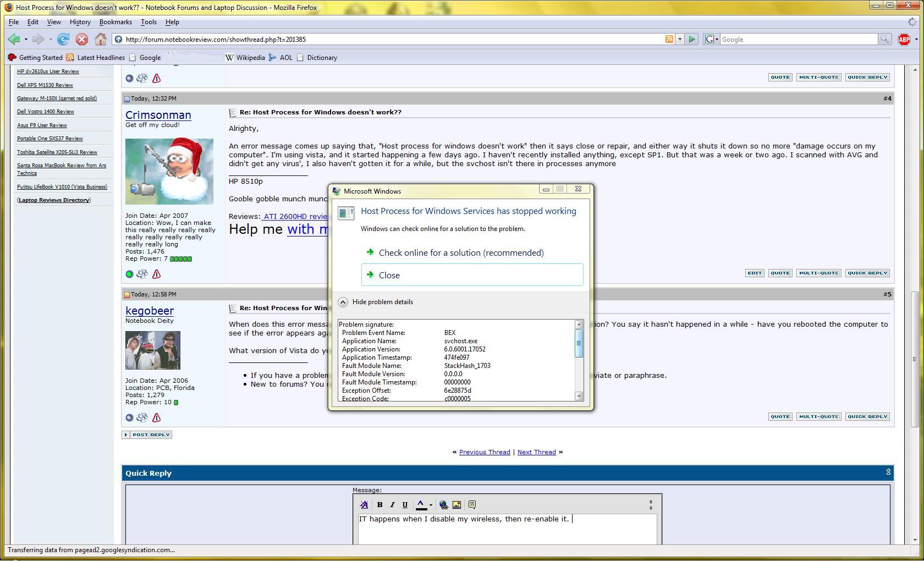Click the font color swatch button
Screen dimensions: 924x561
[x=421, y=504]
